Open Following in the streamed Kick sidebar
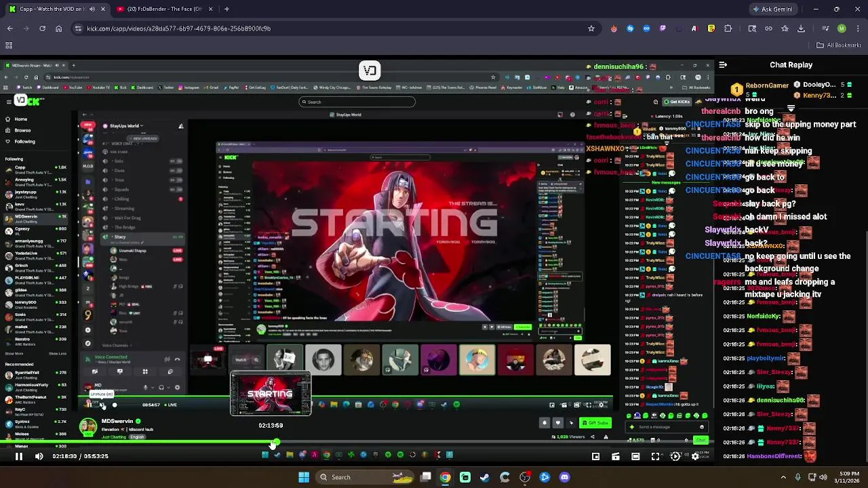The height and width of the screenshot is (488, 868). [x=24, y=142]
